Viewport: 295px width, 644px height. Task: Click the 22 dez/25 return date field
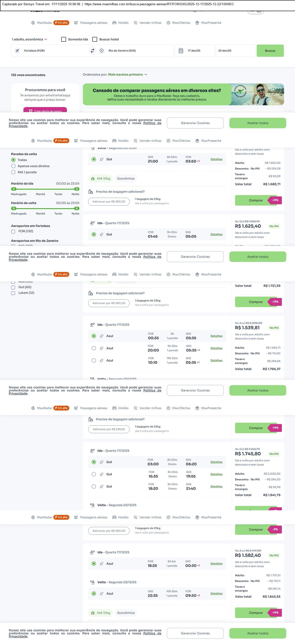pyautogui.click(x=235, y=51)
